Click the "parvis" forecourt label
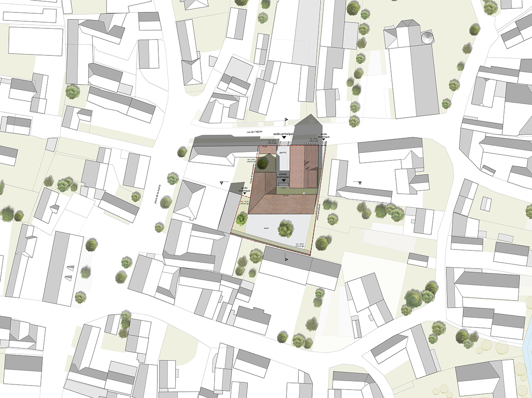The height and width of the screenshot is (398, 532). tap(283, 152)
